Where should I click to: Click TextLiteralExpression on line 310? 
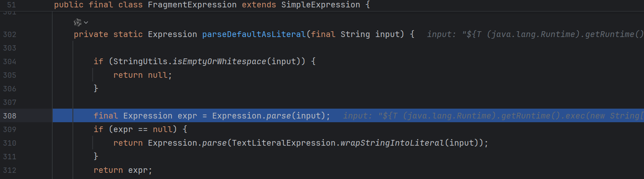284,143
